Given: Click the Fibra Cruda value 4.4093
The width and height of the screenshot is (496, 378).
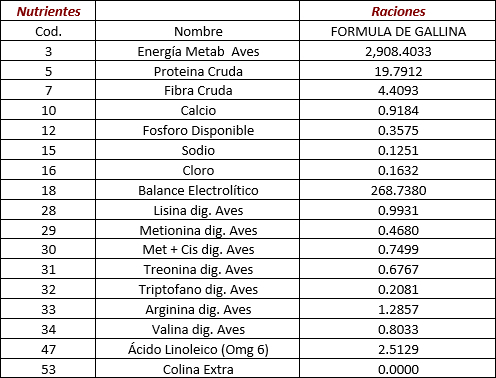Looking at the screenshot, I should tap(398, 90).
